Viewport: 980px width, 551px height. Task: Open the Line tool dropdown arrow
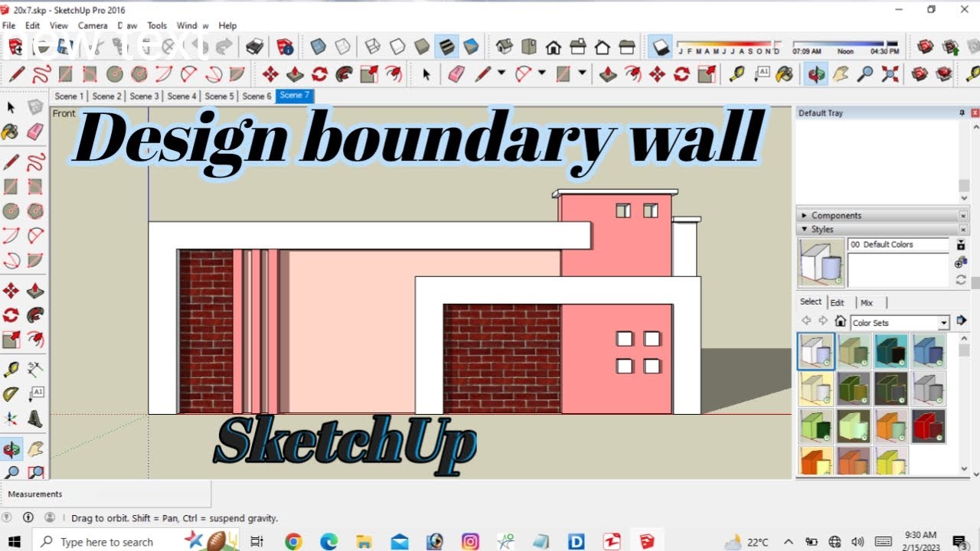(x=501, y=73)
